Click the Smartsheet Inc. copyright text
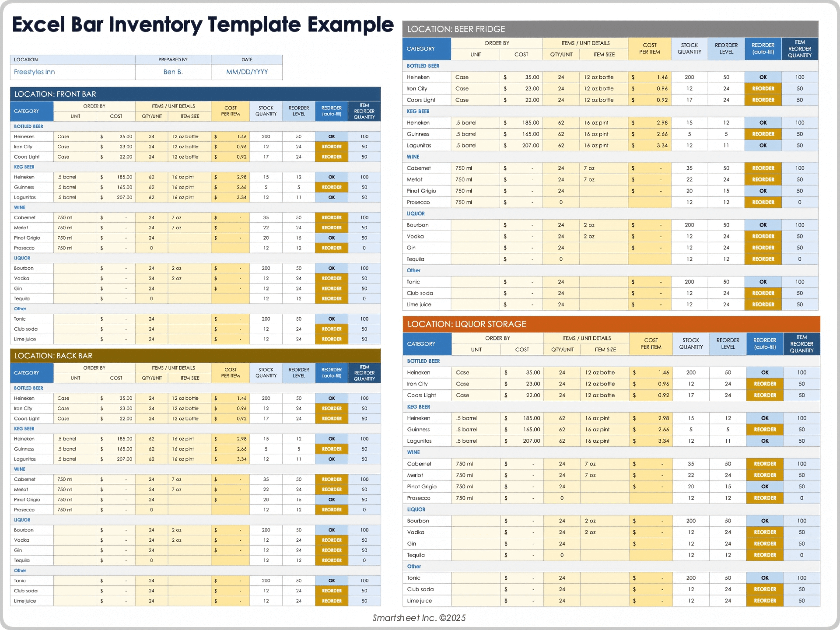840x630 pixels. point(419,618)
